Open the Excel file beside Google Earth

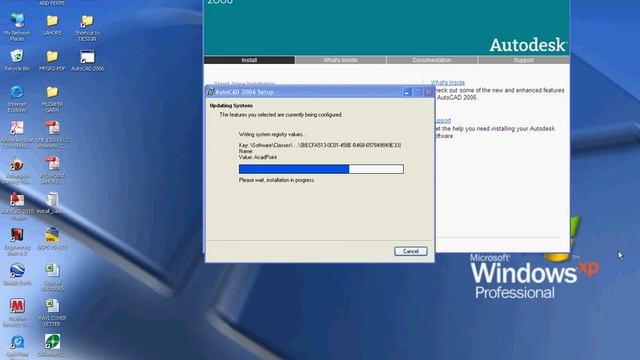click(x=52, y=277)
